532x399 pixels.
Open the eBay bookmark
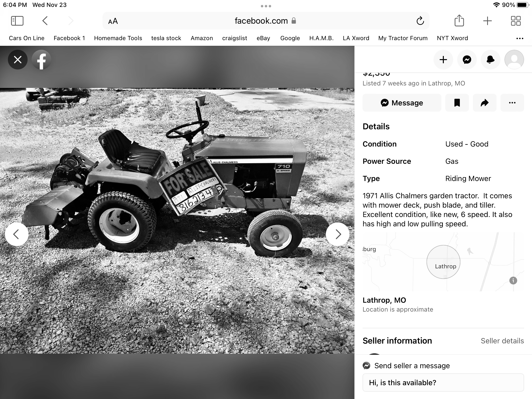click(263, 38)
